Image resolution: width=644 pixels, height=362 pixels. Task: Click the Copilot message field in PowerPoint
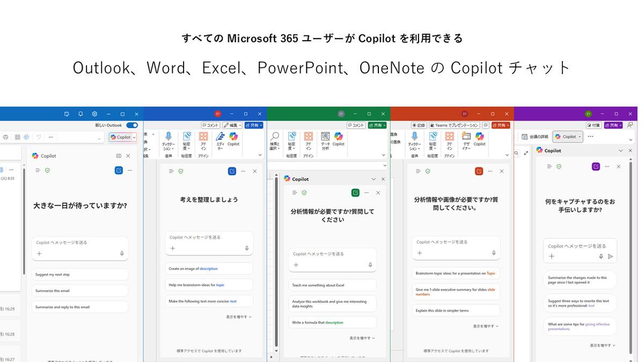[x=456, y=242]
